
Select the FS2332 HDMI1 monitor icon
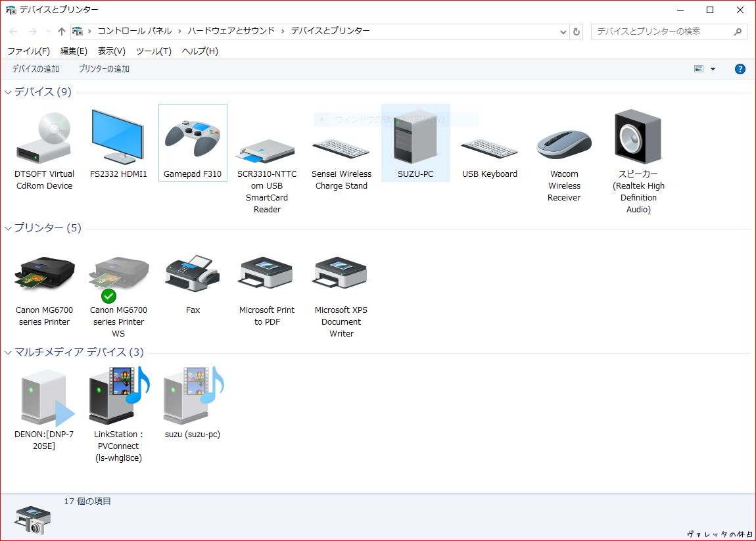tap(118, 137)
